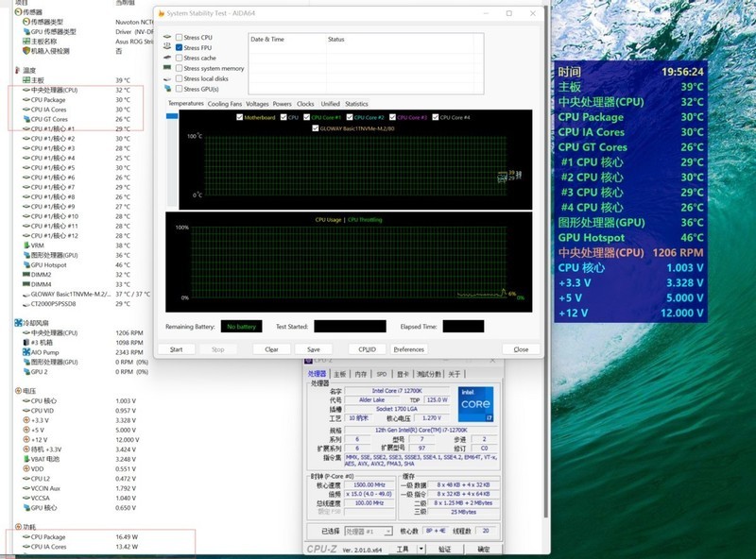Open the 内存 tab in CPU-Z
This screenshot has width=756, height=559.
(359, 374)
